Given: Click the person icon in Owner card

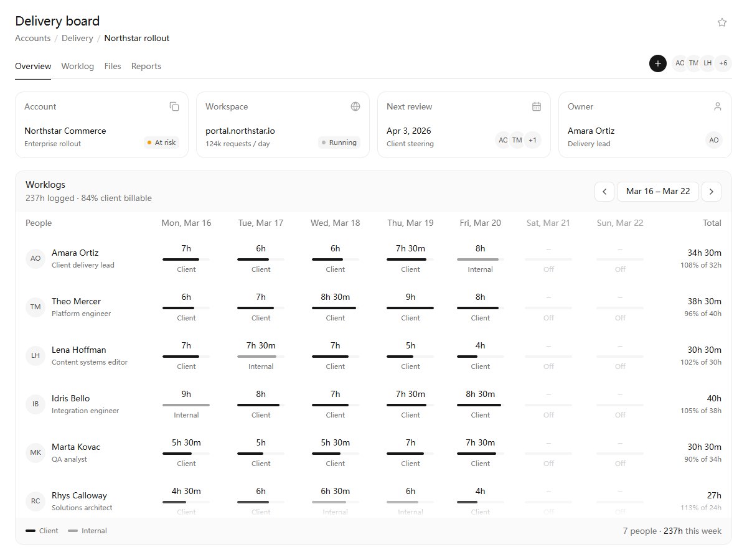Looking at the screenshot, I should pyautogui.click(x=718, y=106).
